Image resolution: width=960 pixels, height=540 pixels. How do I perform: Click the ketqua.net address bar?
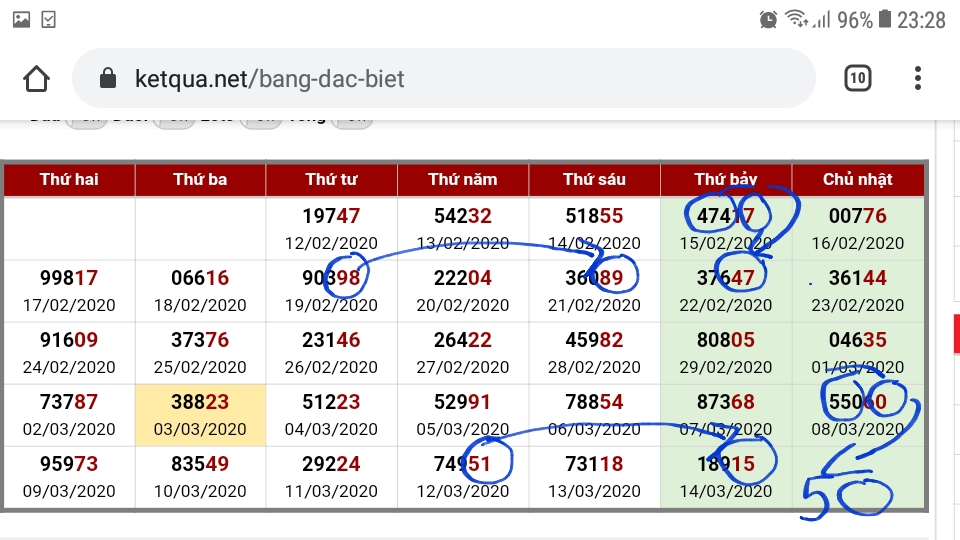pyautogui.click(x=444, y=78)
